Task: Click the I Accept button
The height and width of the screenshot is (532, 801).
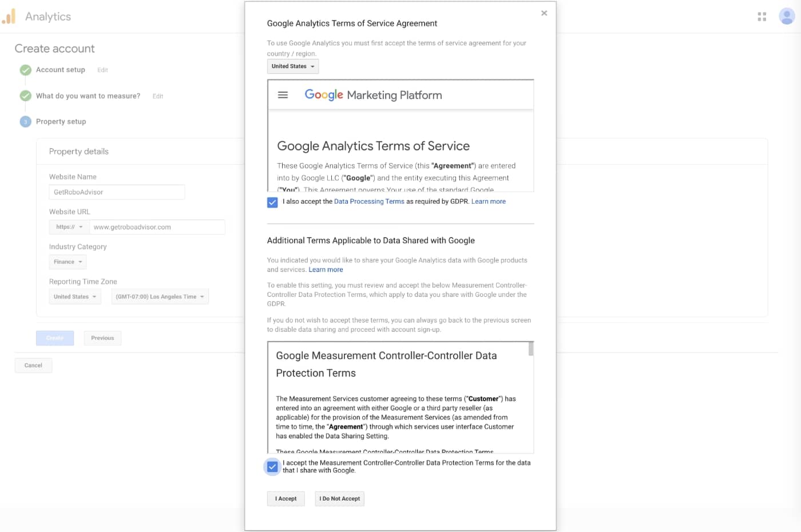Action: [286, 499]
